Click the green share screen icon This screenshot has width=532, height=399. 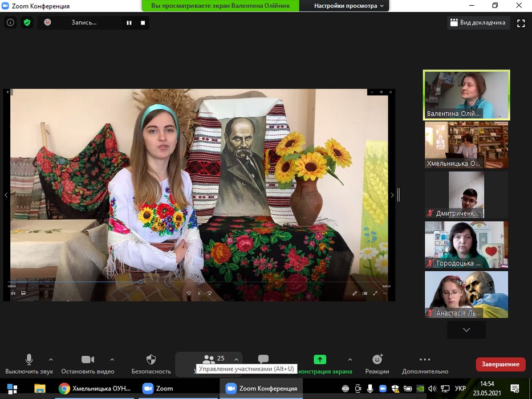(320, 359)
